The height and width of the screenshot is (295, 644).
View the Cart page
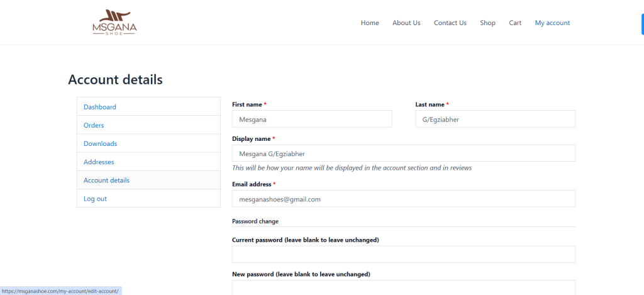pyautogui.click(x=515, y=23)
